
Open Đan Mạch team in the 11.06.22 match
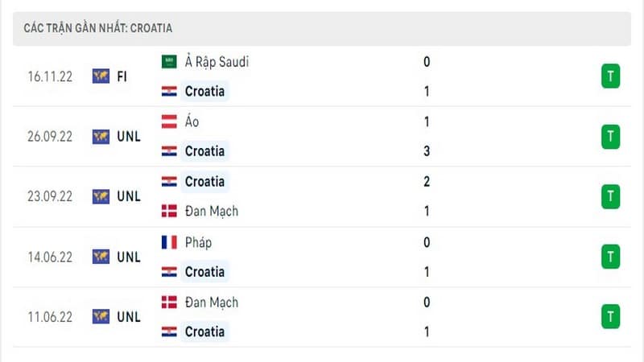(x=212, y=302)
